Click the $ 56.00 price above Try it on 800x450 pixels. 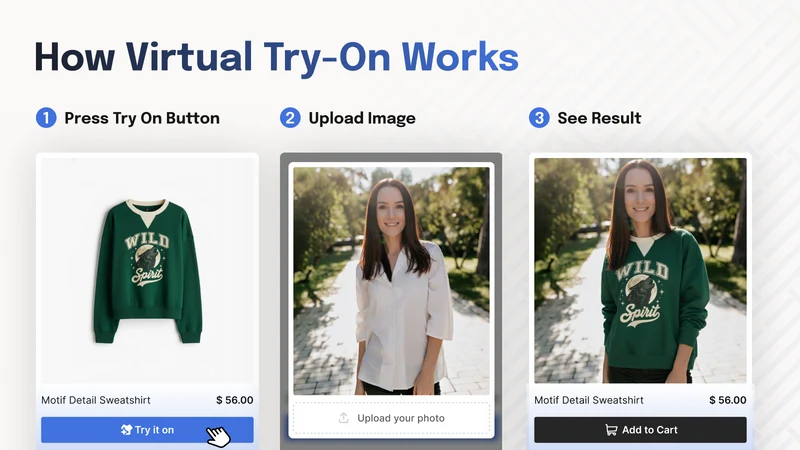pyautogui.click(x=235, y=400)
